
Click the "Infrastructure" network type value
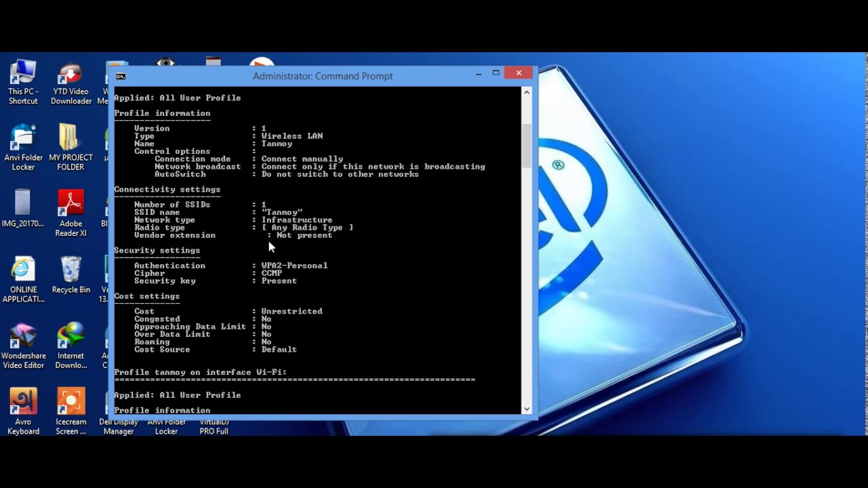297,220
